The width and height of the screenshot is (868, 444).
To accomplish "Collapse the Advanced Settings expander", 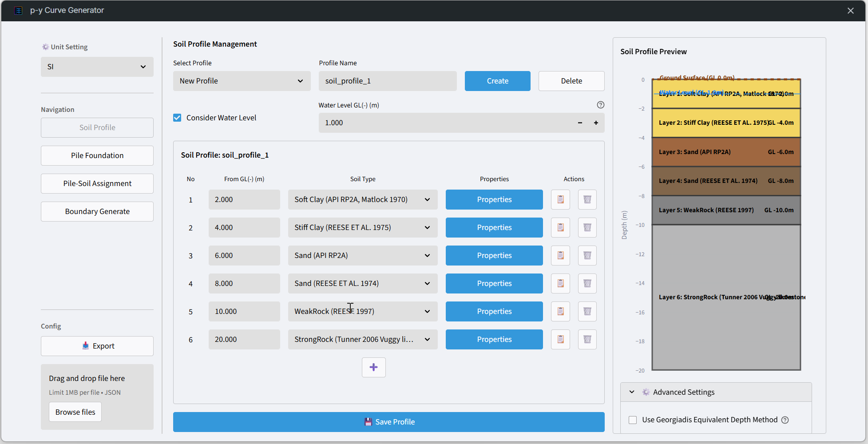I will (716, 392).
